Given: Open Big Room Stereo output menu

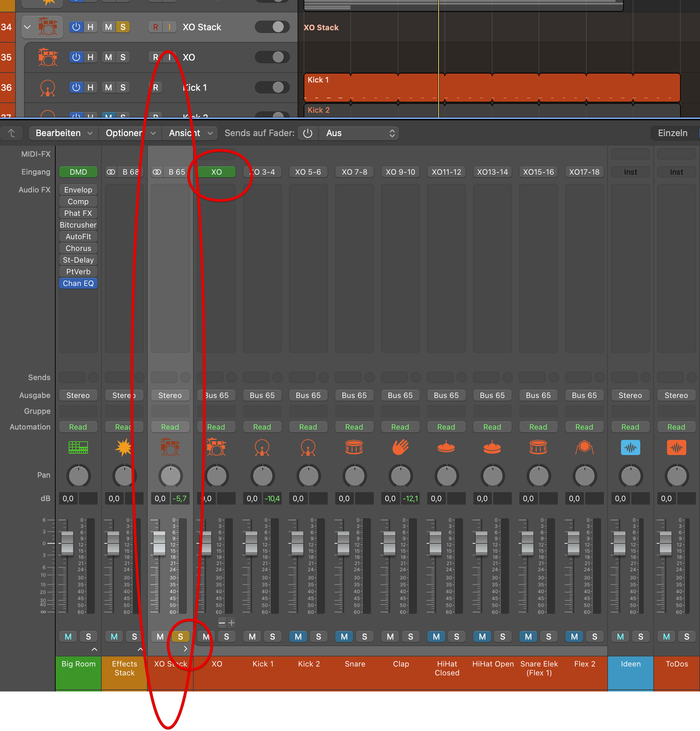Looking at the screenshot, I should [x=78, y=395].
